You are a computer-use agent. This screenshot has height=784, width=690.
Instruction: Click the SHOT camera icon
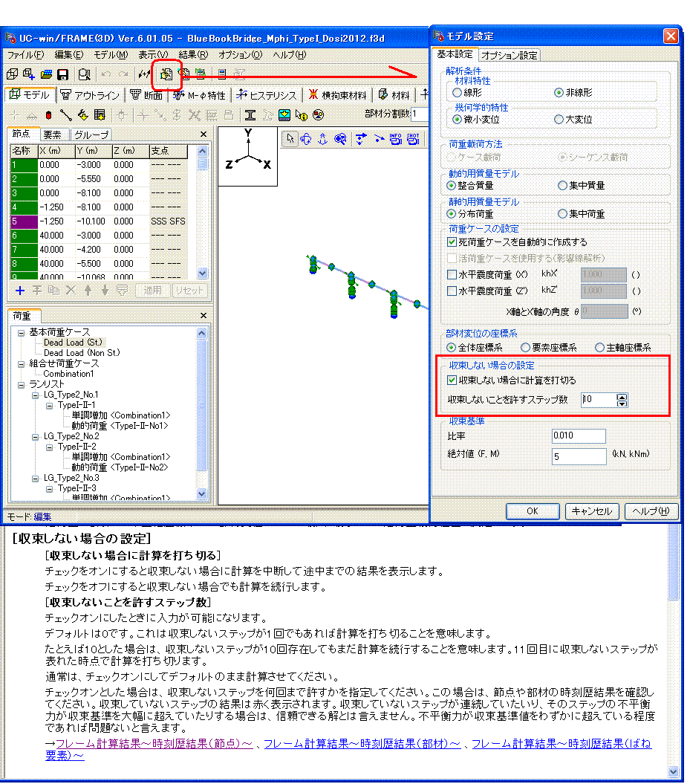(x=413, y=139)
